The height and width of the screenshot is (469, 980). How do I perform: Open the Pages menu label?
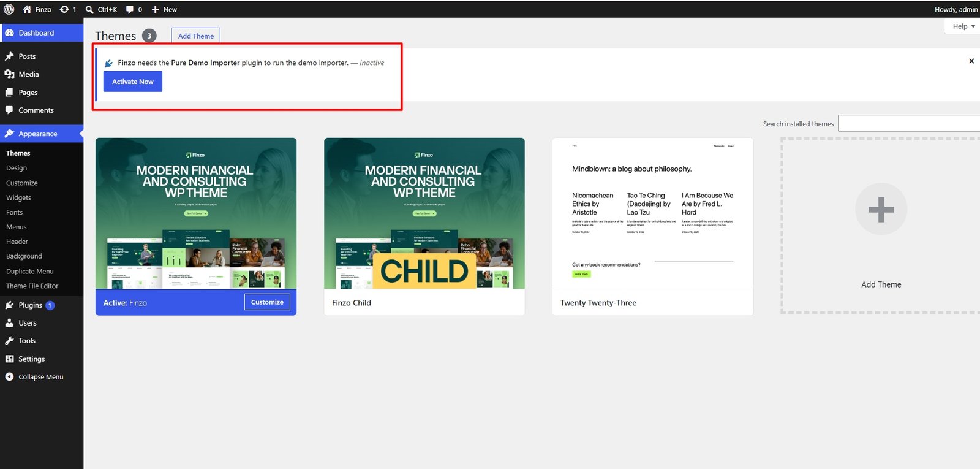(x=28, y=93)
